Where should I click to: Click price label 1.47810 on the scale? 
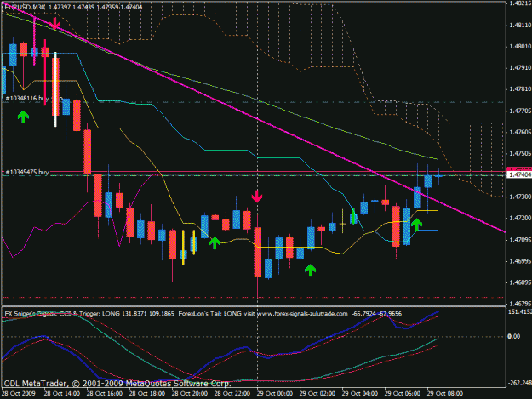[520, 89]
